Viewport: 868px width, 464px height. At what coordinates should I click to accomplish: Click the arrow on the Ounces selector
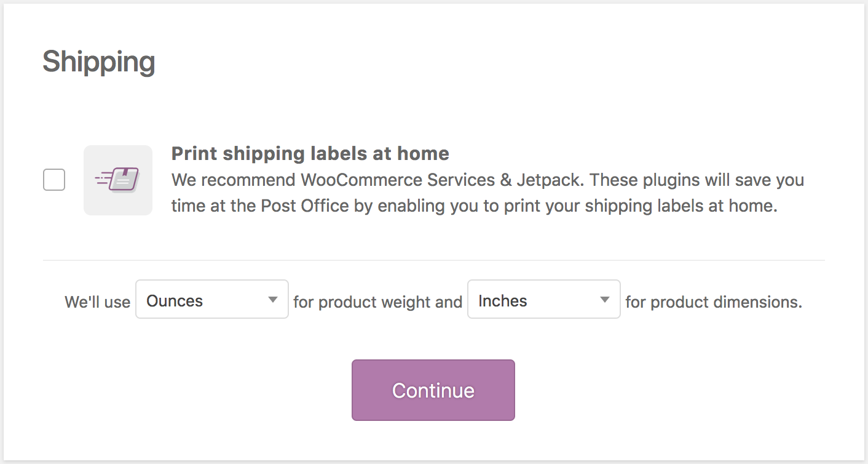[273, 300]
